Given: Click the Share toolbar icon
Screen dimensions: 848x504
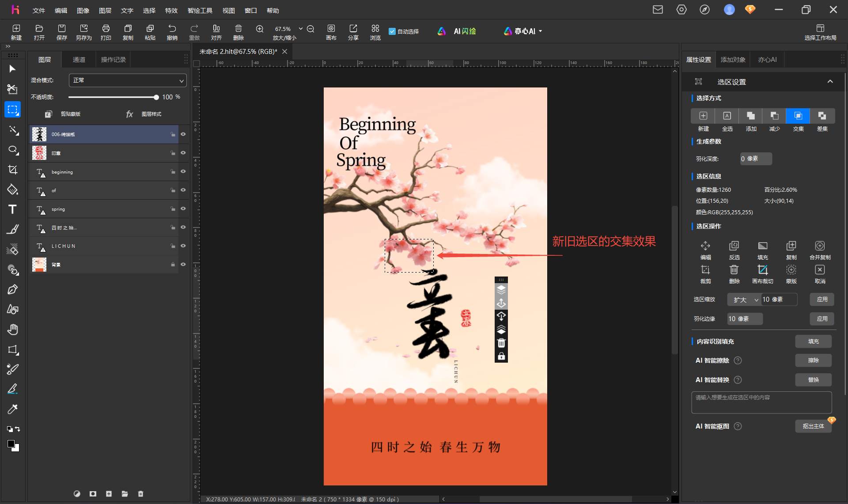Looking at the screenshot, I should 353,32.
